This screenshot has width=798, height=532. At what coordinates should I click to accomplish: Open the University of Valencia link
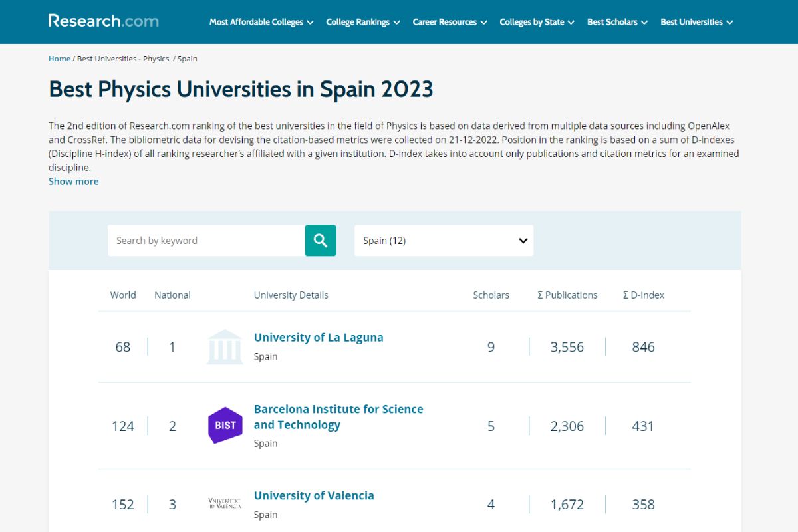point(314,495)
